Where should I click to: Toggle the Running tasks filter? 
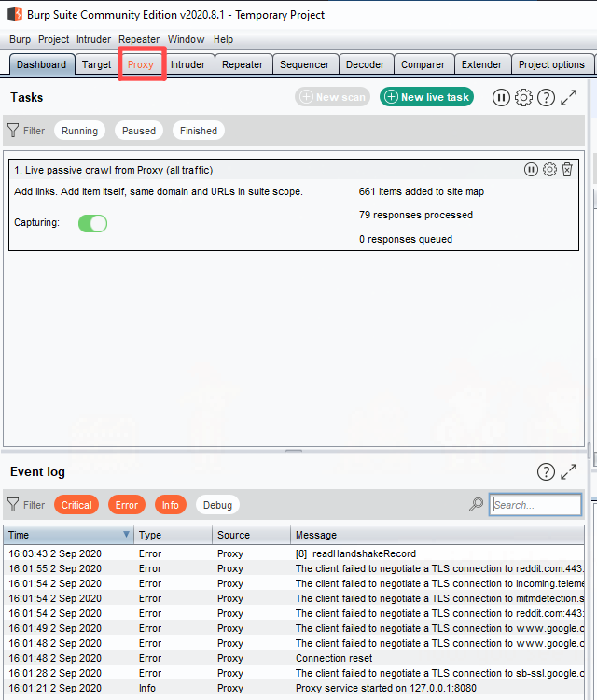79,131
